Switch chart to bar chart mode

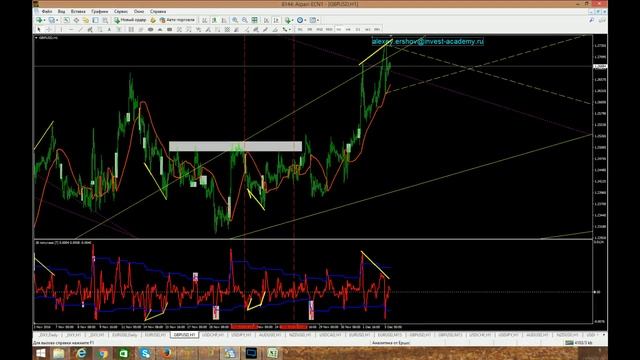pos(204,20)
